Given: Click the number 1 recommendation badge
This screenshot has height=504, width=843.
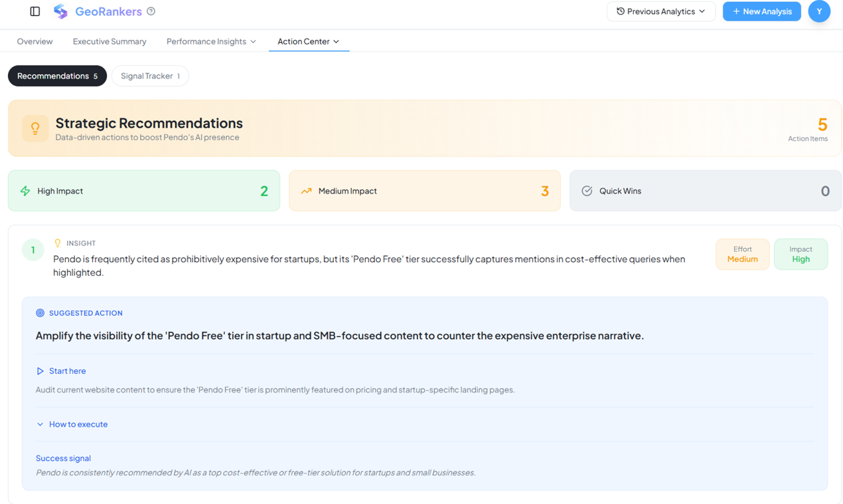Looking at the screenshot, I should pos(33,250).
